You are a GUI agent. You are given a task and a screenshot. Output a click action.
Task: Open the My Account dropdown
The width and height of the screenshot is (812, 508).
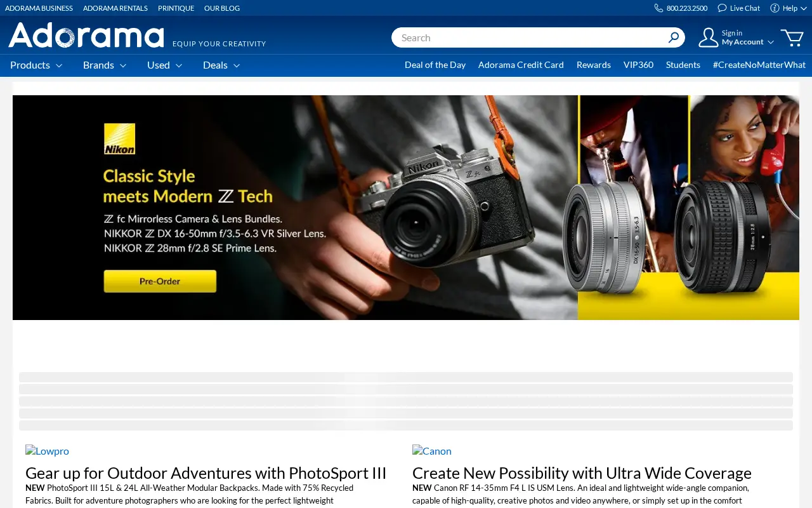747,42
